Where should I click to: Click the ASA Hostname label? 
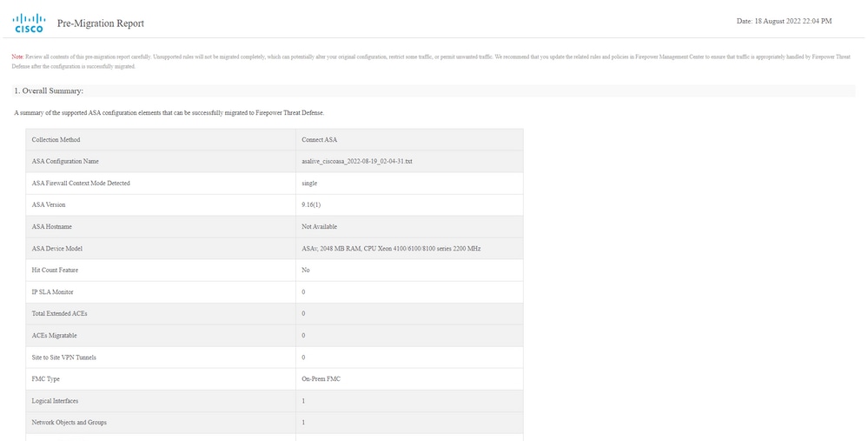tap(52, 227)
